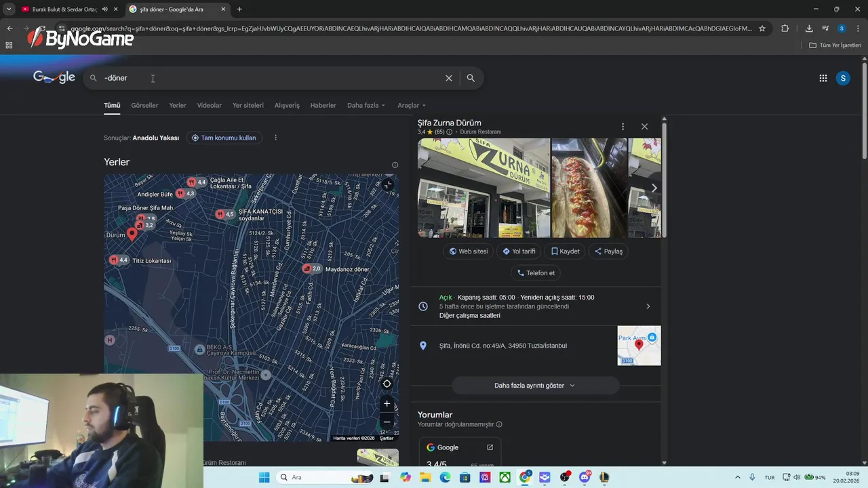Open the Windows Start menu
The height and width of the screenshot is (488, 868).
click(x=264, y=477)
